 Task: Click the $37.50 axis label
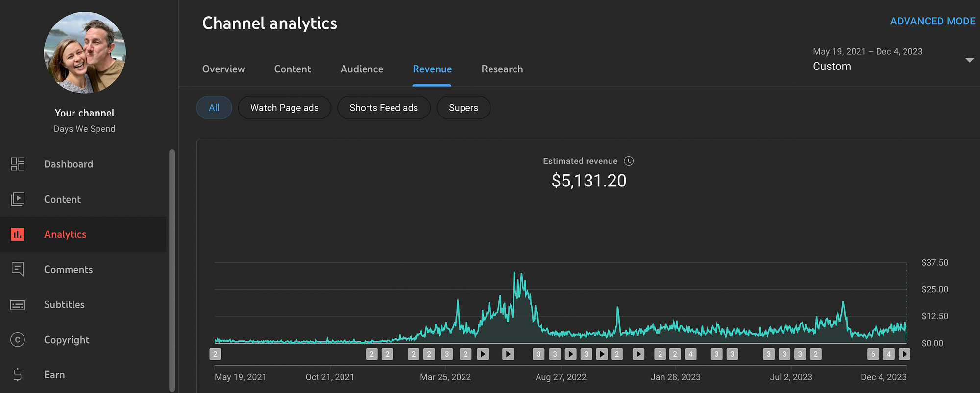click(934, 263)
